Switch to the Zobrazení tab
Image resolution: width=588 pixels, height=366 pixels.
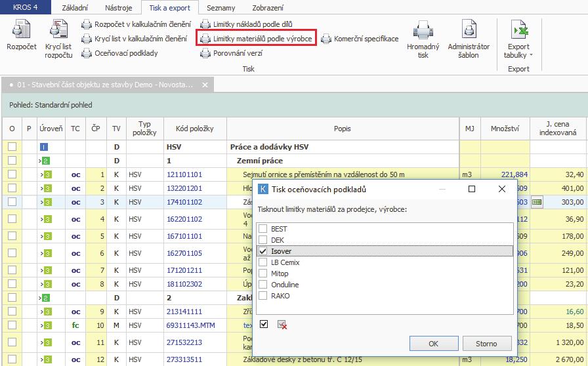pyautogui.click(x=268, y=7)
